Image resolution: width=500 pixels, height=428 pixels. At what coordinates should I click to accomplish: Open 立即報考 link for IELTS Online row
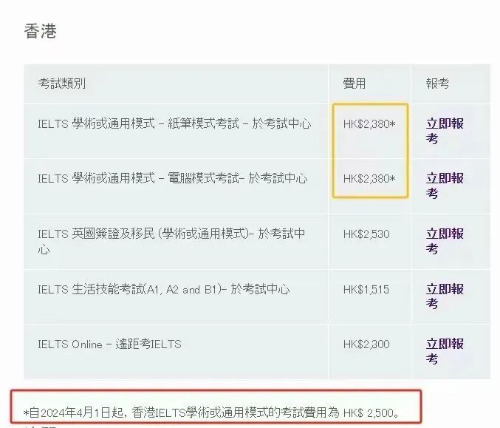[445, 351]
